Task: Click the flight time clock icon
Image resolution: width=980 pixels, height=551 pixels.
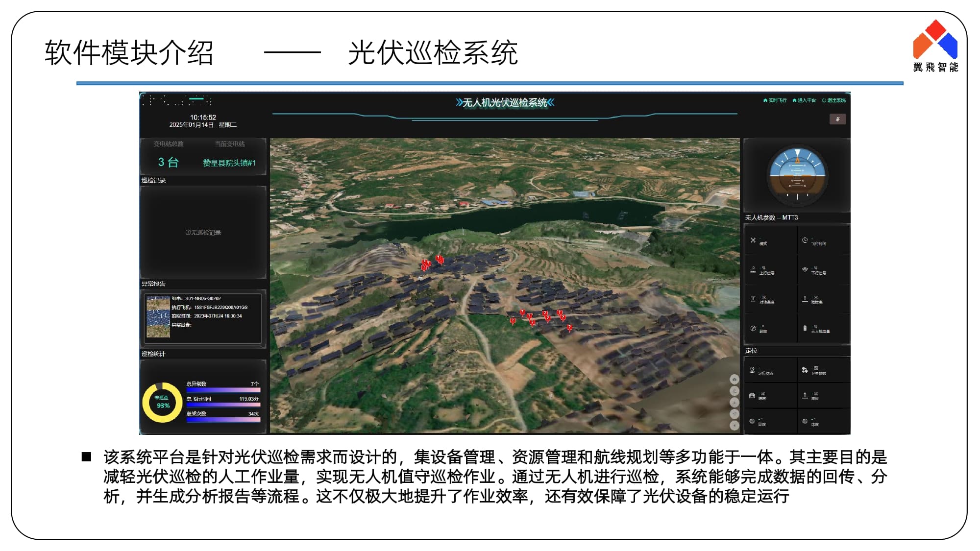Action: click(805, 240)
